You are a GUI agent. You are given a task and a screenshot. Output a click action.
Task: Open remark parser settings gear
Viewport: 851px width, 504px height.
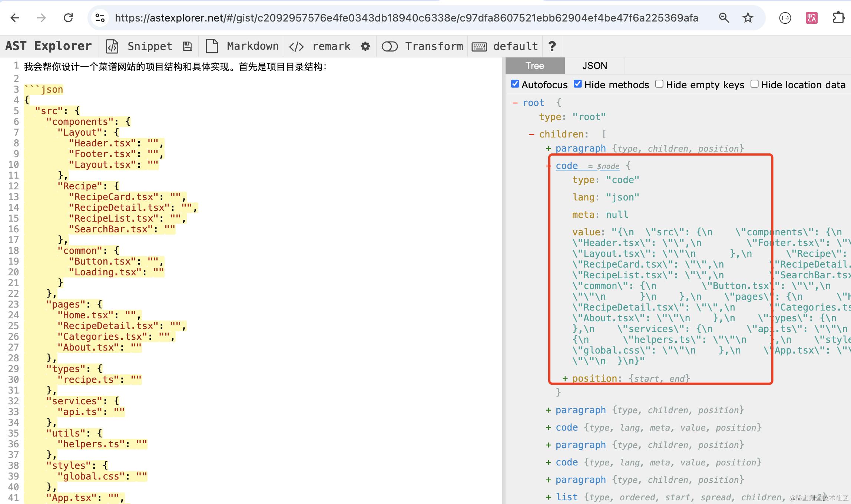tap(365, 46)
